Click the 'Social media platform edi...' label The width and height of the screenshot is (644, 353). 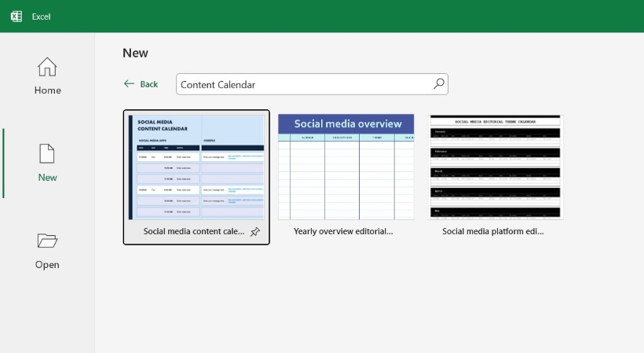(493, 231)
